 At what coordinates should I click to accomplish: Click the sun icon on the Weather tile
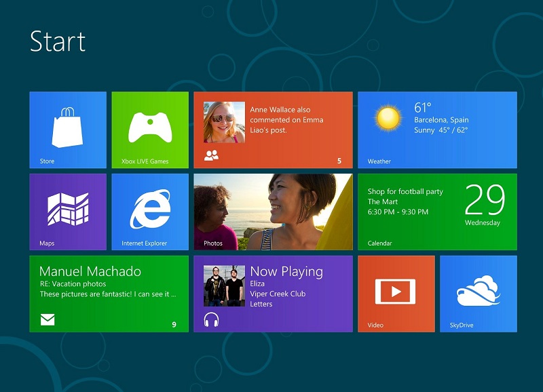[x=388, y=118]
